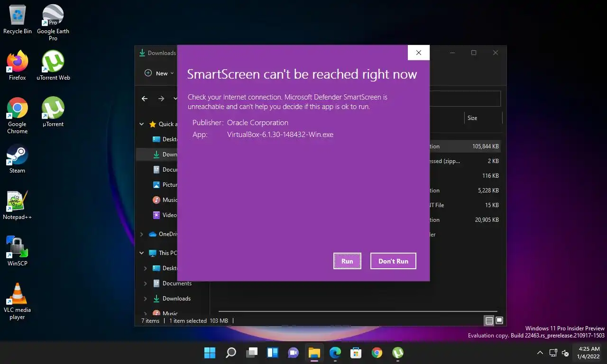The width and height of the screenshot is (607, 364).
Task: Open the Windows Start menu
Action: [210, 353]
